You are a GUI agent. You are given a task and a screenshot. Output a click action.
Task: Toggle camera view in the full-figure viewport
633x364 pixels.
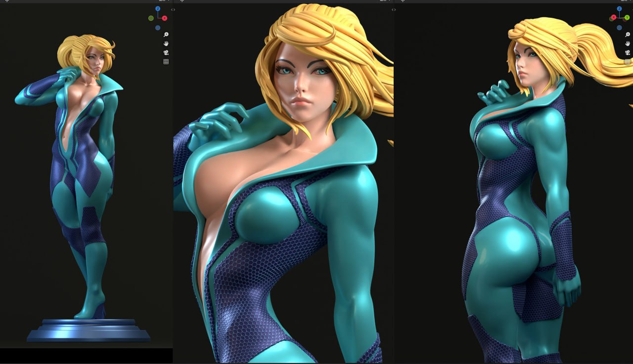(166, 52)
